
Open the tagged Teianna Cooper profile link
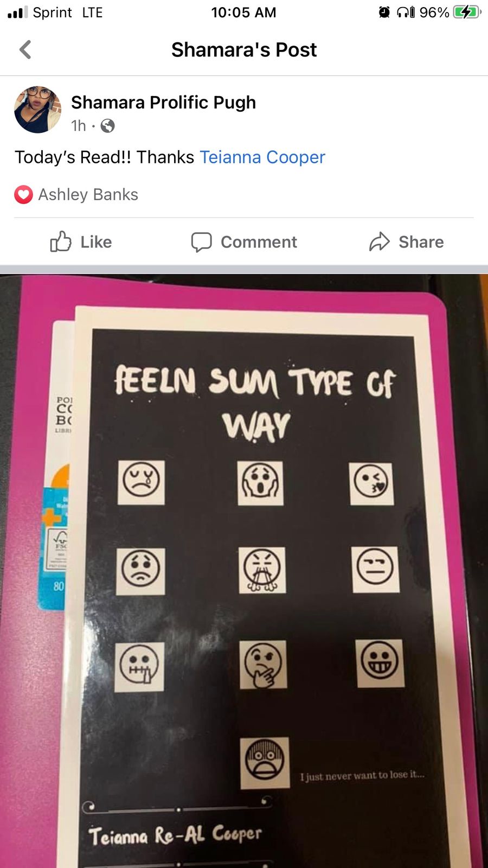tap(262, 157)
